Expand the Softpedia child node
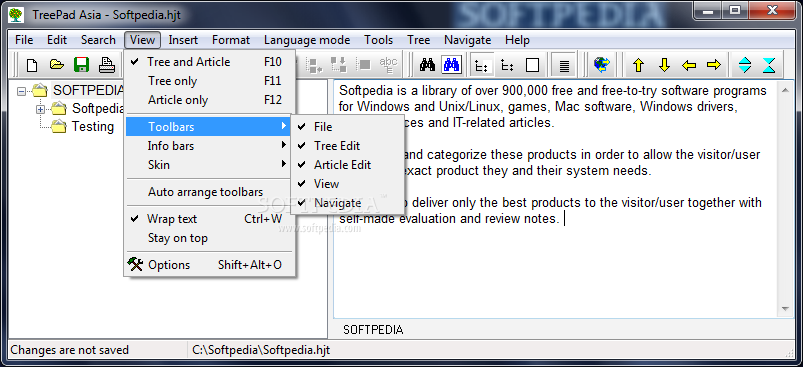803x367 pixels. click(x=40, y=109)
